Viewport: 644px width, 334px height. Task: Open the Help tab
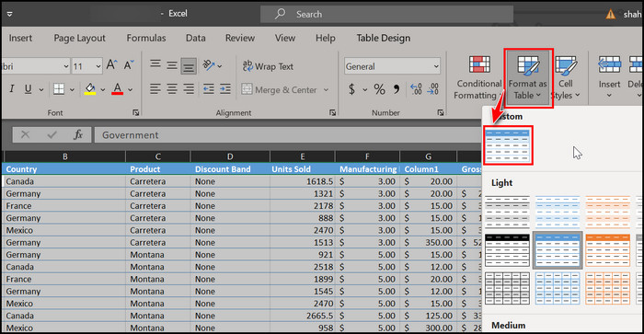pos(326,38)
